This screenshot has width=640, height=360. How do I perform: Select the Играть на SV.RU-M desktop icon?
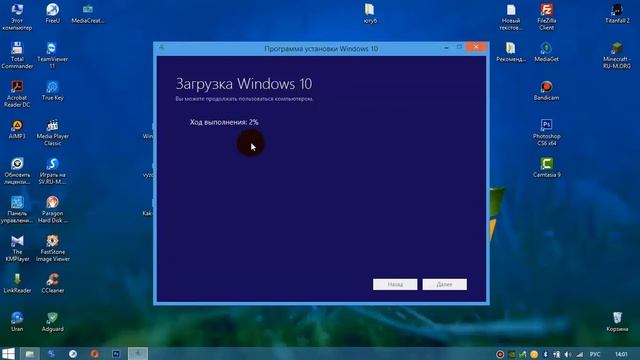[x=52, y=171]
